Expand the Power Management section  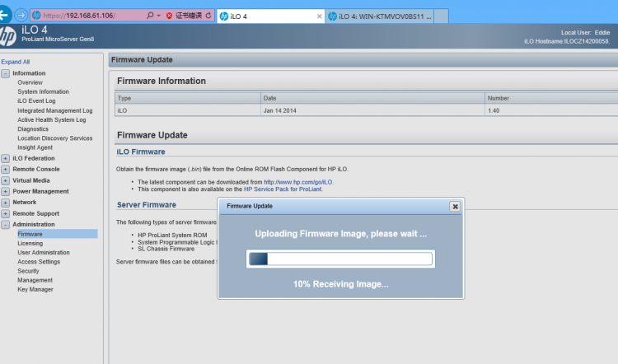5,191
